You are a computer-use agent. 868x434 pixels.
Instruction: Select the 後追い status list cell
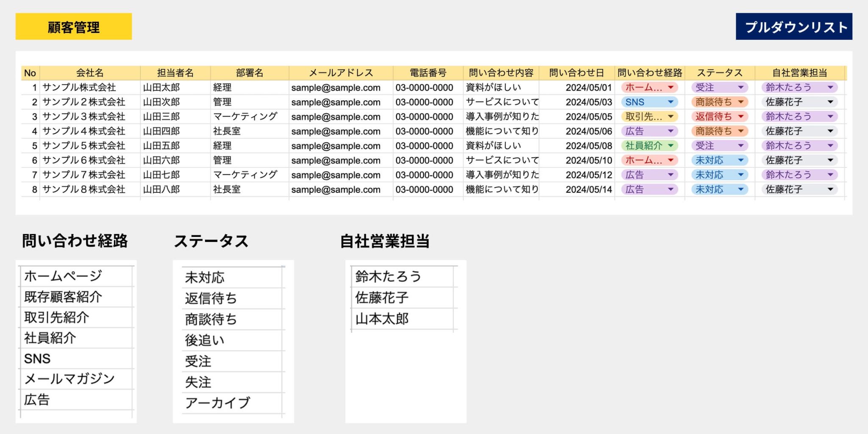(x=232, y=340)
